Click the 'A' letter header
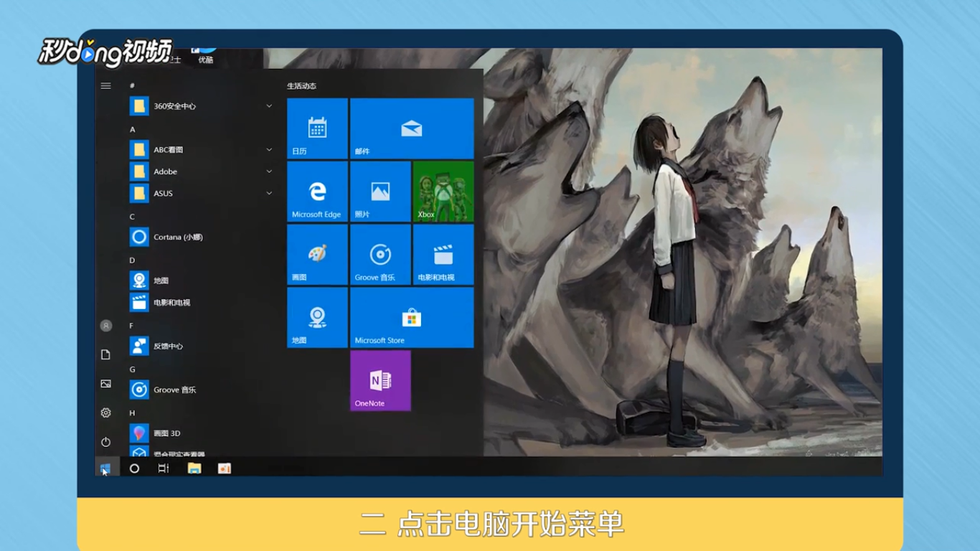 (x=132, y=129)
